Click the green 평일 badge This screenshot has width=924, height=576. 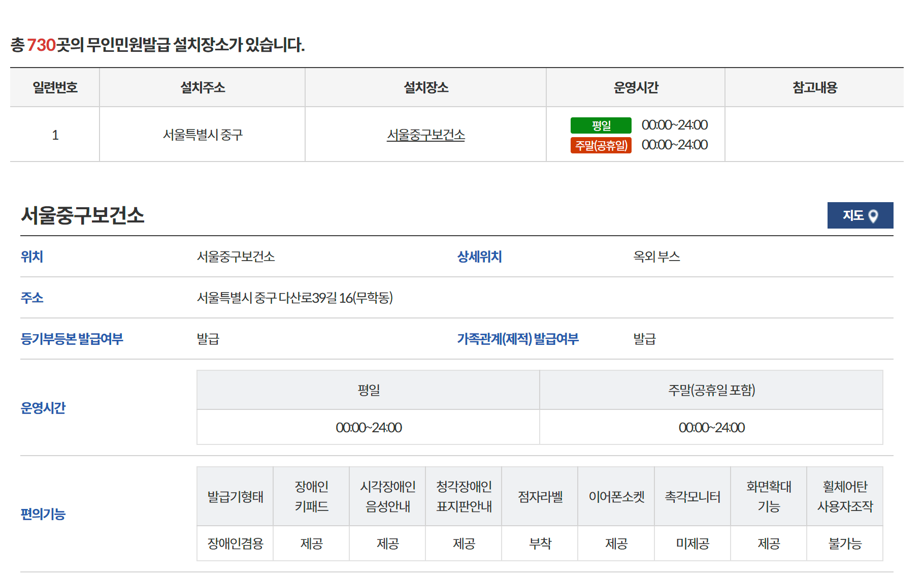602,125
